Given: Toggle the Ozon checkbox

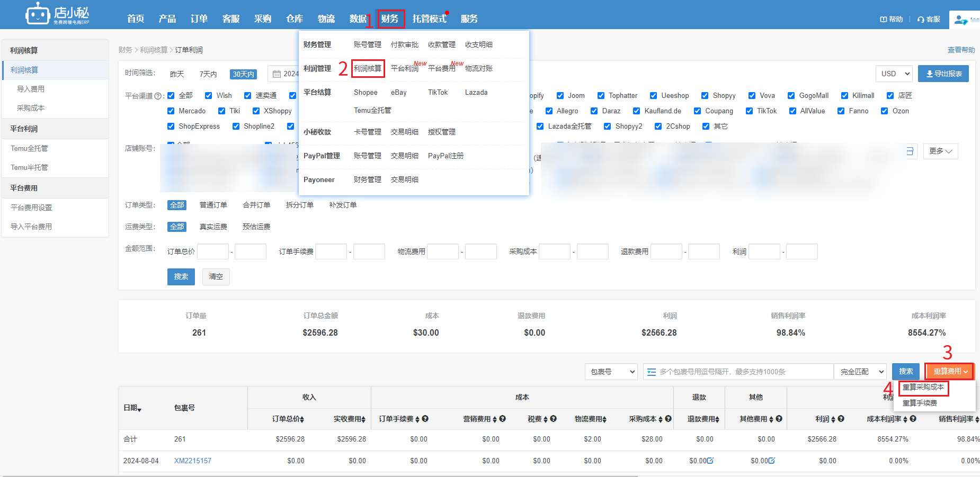Looking at the screenshot, I should pyautogui.click(x=885, y=111).
